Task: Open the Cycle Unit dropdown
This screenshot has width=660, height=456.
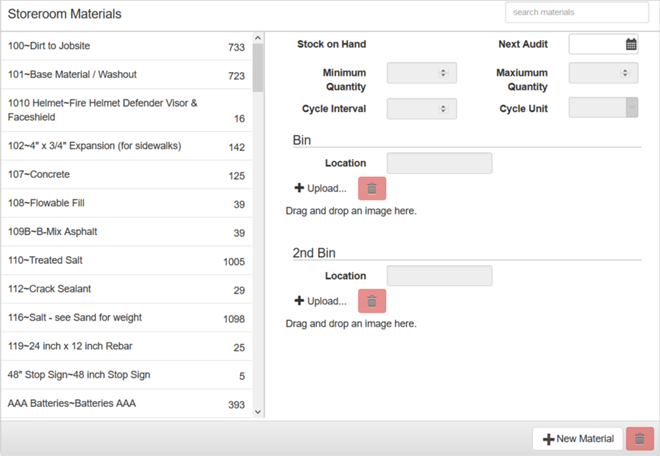Action: click(x=603, y=108)
